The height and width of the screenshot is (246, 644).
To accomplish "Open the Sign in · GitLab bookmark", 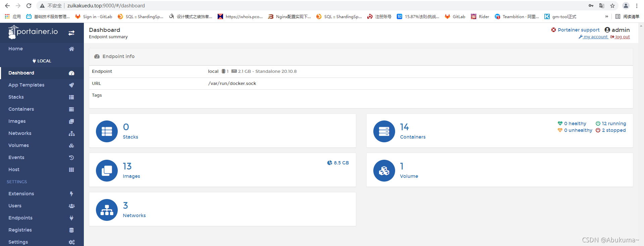I will pyautogui.click(x=94, y=16).
